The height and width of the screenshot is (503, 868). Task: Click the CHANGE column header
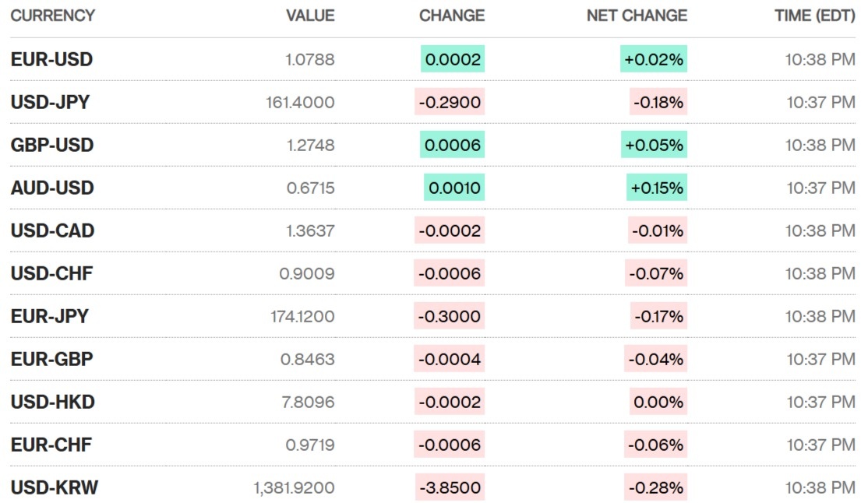(452, 16)
